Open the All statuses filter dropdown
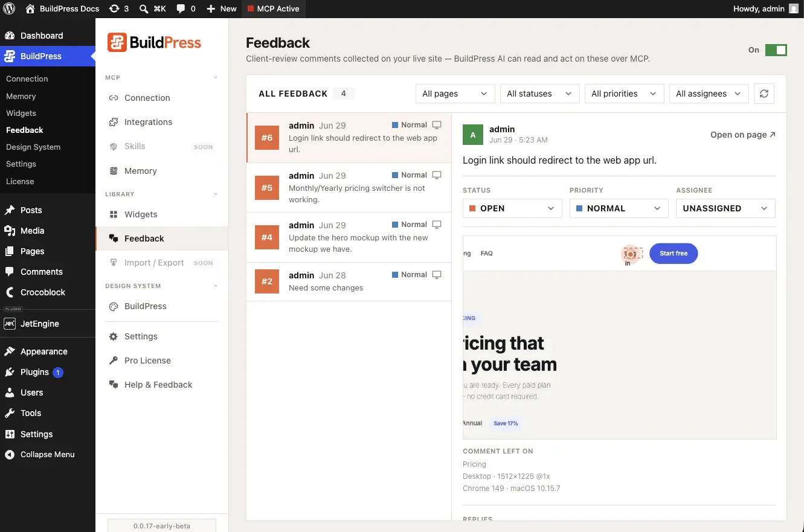The width and height of the screenshot is (804, 532). 539,94
